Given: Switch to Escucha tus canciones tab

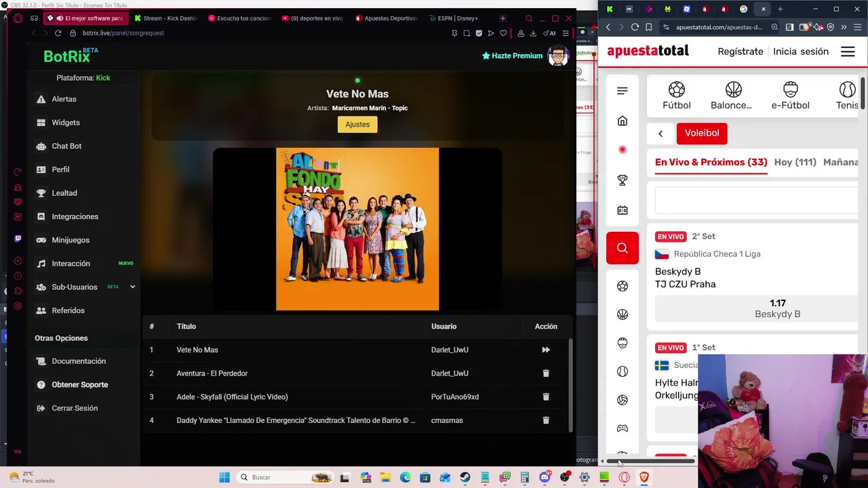Looking at the screenshot, I should click(x=239, y=18).
